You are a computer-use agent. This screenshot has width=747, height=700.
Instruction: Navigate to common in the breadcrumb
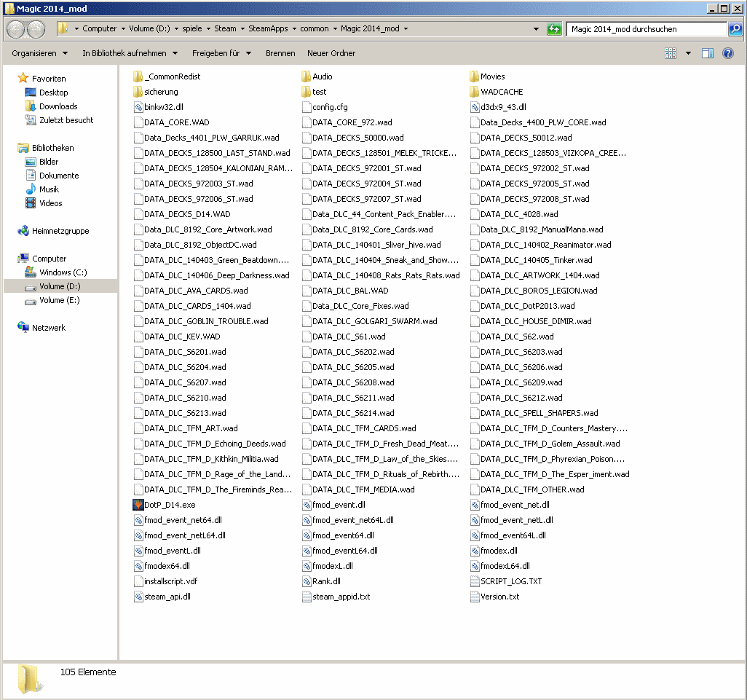click(315, 28)
